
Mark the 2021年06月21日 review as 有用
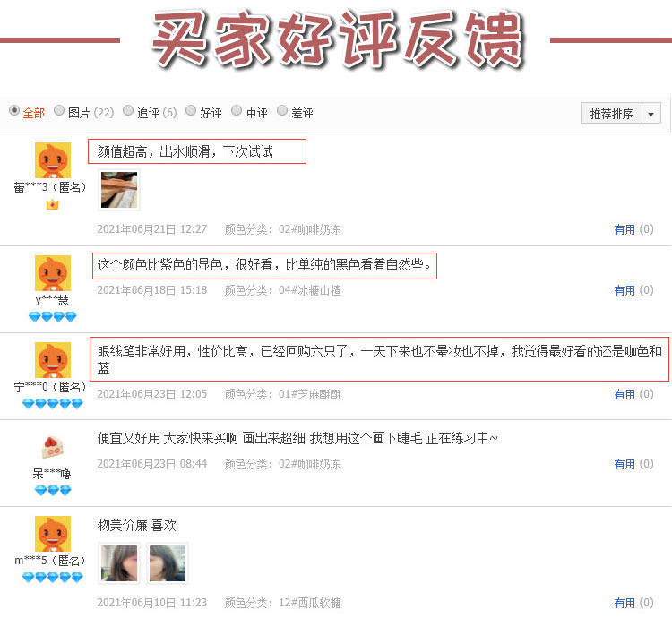[x=625, y=230]
